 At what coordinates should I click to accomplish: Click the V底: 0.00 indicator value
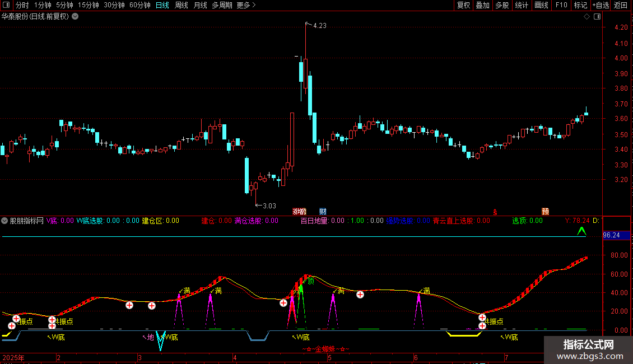pyautogui.click(x=60, y=221)
